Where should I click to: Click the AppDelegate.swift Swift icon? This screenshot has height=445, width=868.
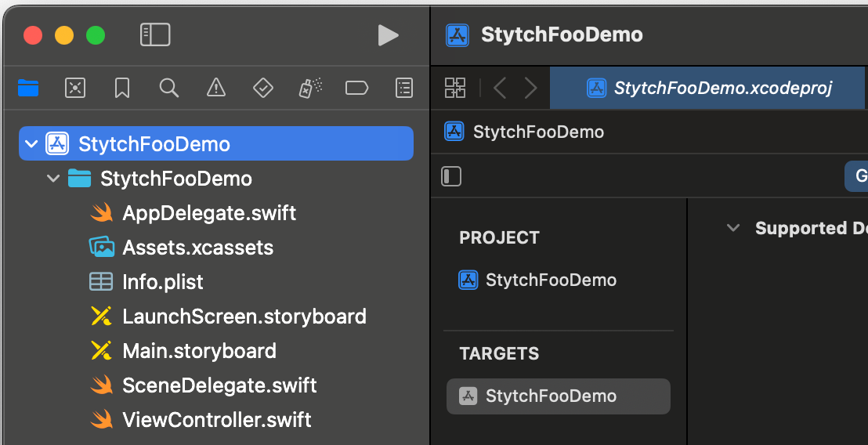(x=101, y=213)
